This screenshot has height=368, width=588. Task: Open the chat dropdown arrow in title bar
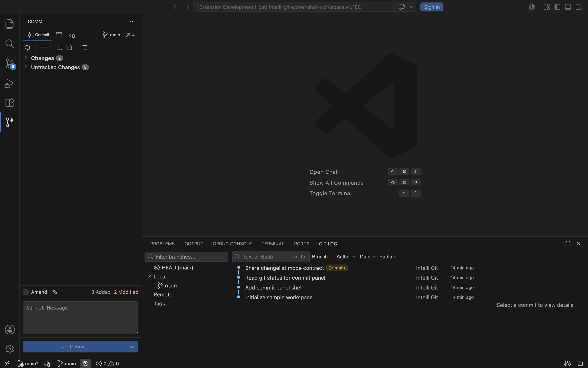412,7
